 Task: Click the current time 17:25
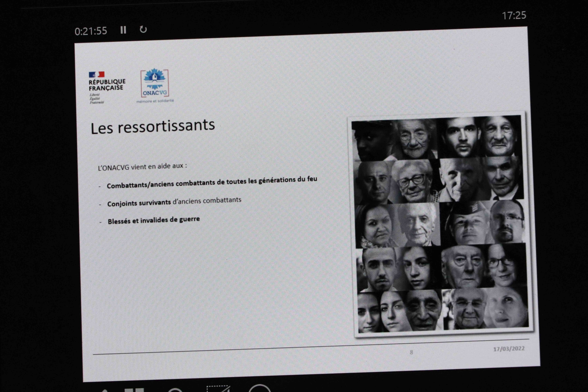click(x=514, y=15)
